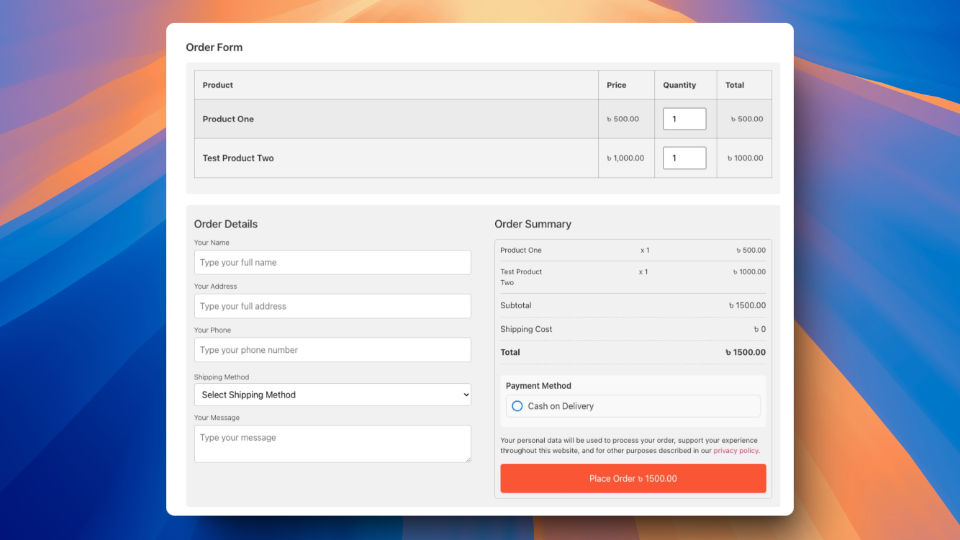Image resolution: width=960 pixels, height=540 pixels.
Task: Click the Price column header
Action: [616, 85]
